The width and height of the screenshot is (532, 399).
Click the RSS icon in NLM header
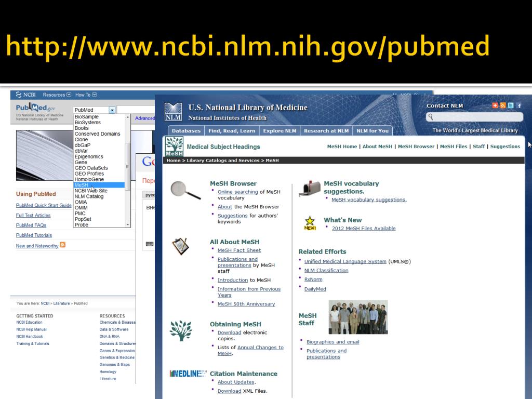pyautogui.click(x=503, y=105)
